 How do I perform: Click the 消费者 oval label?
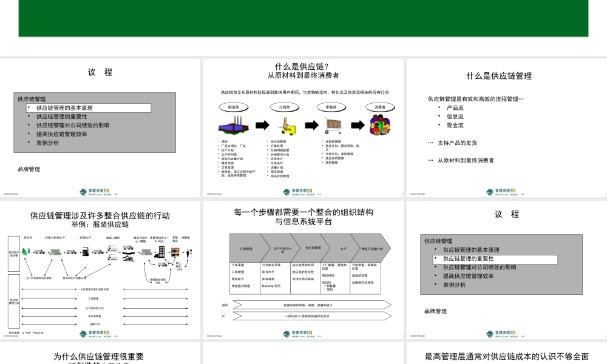coord(380,107)
